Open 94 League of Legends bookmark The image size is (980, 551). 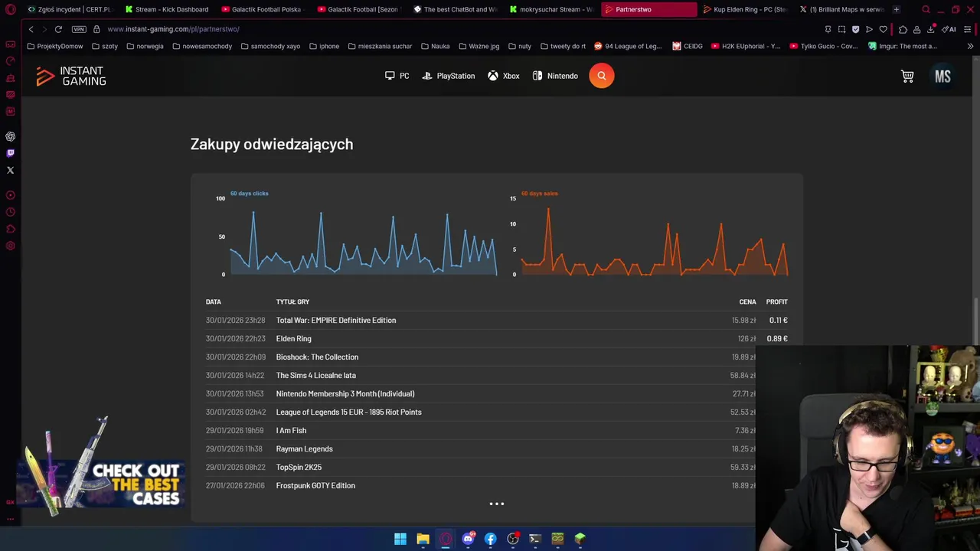628,46
